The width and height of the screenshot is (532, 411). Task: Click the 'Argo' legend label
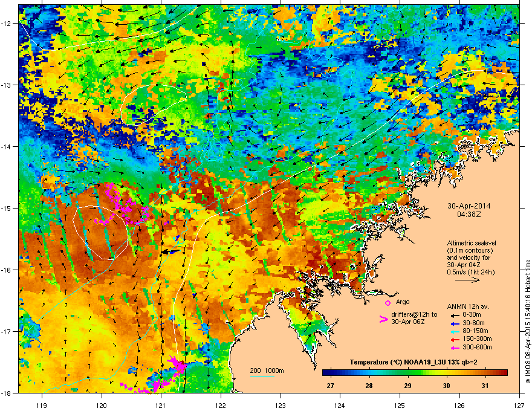coord(403,302)
